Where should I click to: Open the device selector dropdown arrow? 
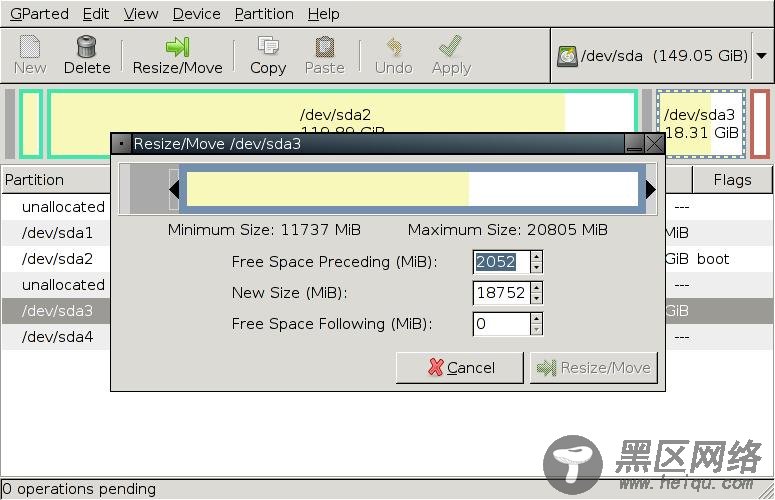[762, 55]
